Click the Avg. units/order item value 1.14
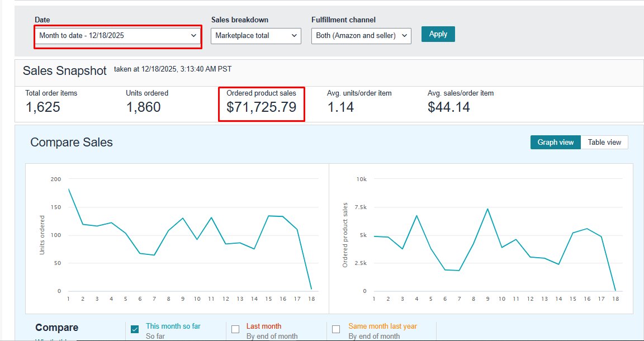Viewport: 644px width, 341px height. tap(340, 107)
